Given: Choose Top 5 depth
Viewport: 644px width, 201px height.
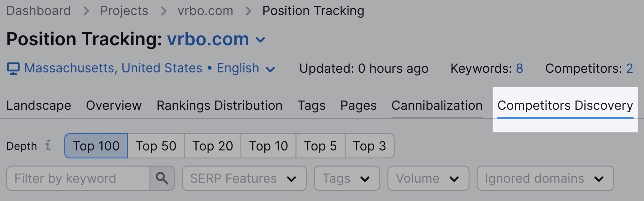Looking at the screenshot, I should 320,146.
